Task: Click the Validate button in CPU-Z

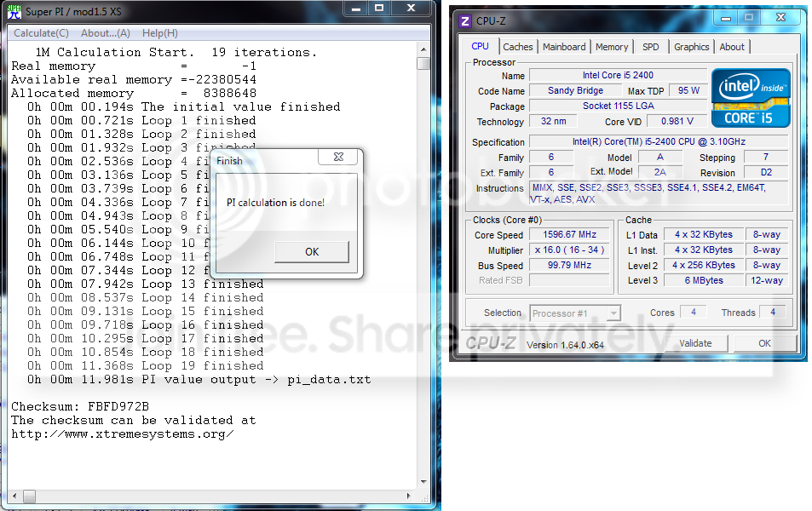Action: (695, 343)
